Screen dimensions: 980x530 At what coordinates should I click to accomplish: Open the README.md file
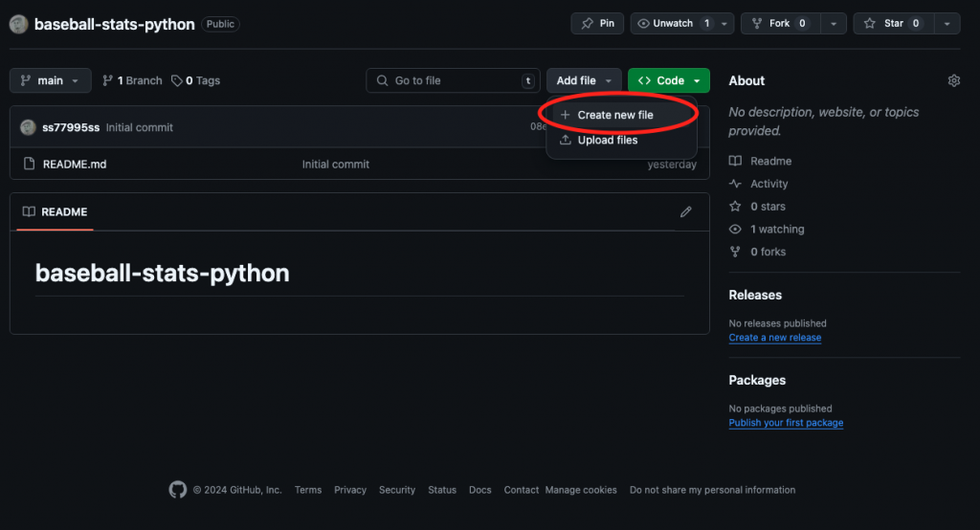tap(75, 164)
